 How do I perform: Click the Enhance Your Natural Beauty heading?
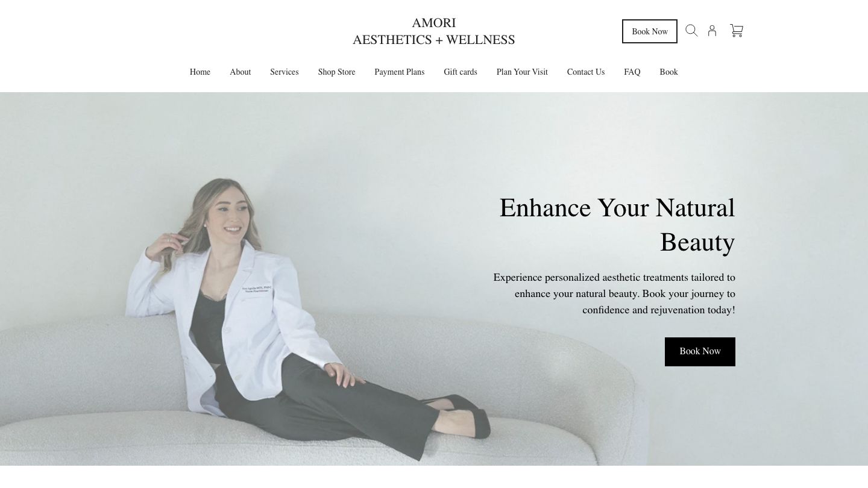[x=617, y=225]
